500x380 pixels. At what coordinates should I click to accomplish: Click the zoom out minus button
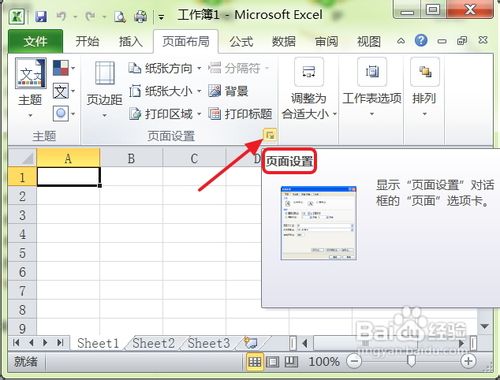[354, 361]
